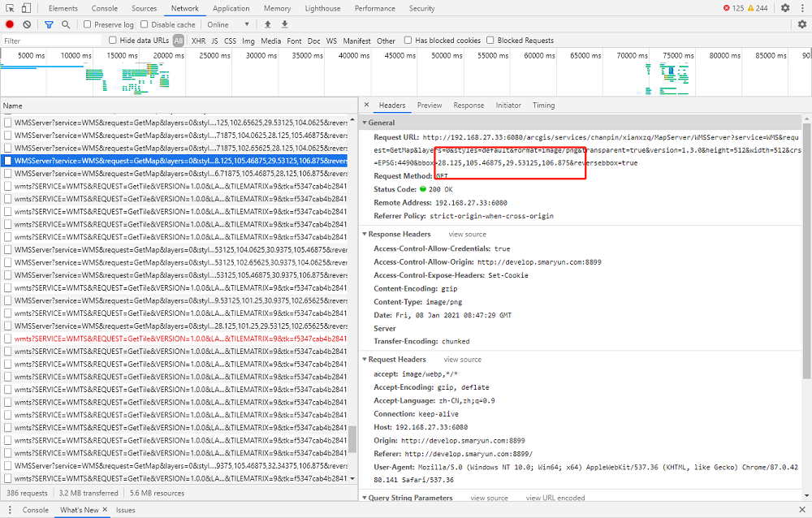Image resolution: width=812 pixels, height=518 pixels.
Task: Open the drawer three-dot menu
Action: [9, 510]
